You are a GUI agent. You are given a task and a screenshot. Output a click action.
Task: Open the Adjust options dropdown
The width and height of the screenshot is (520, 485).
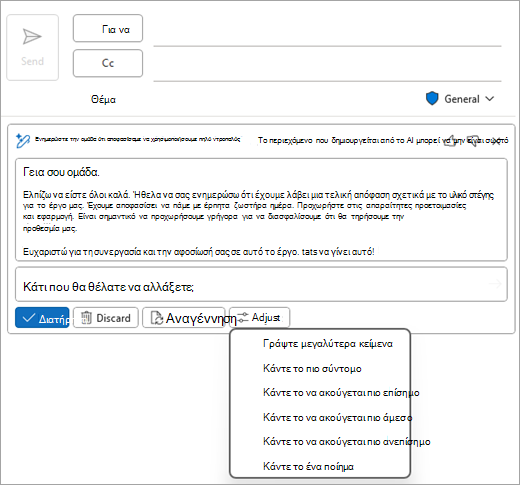[x=260, y=317]
